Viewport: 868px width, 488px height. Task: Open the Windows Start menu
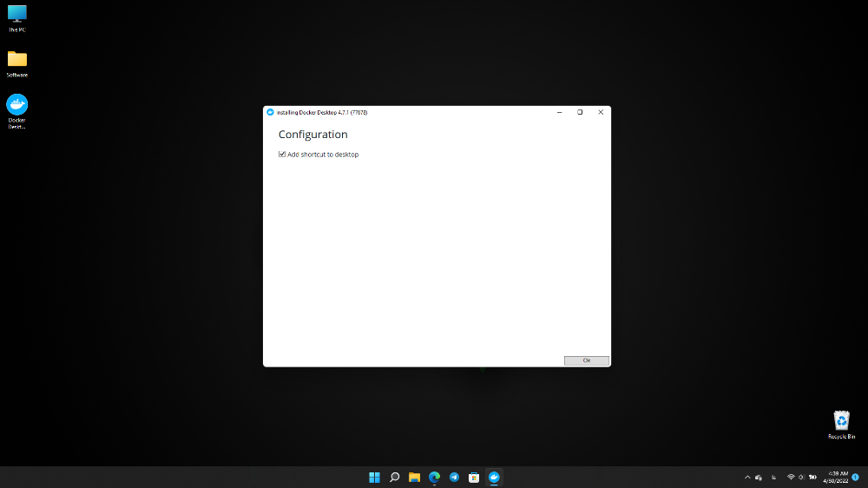(x=375, y=478)
